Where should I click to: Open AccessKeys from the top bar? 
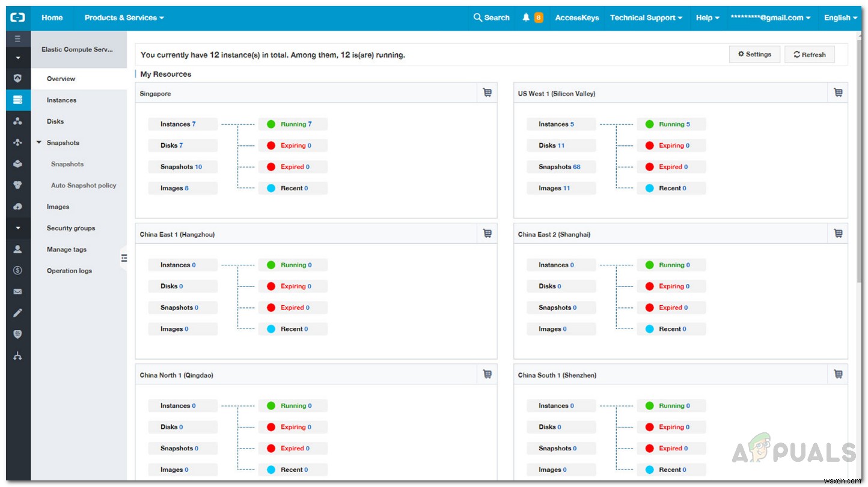576,17
